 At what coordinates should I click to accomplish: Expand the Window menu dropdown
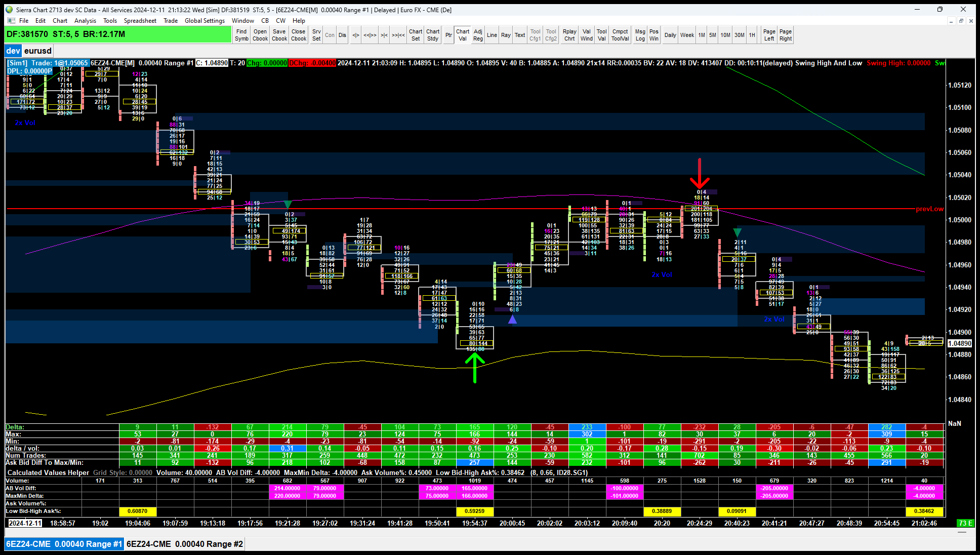[x=242, y=21]
